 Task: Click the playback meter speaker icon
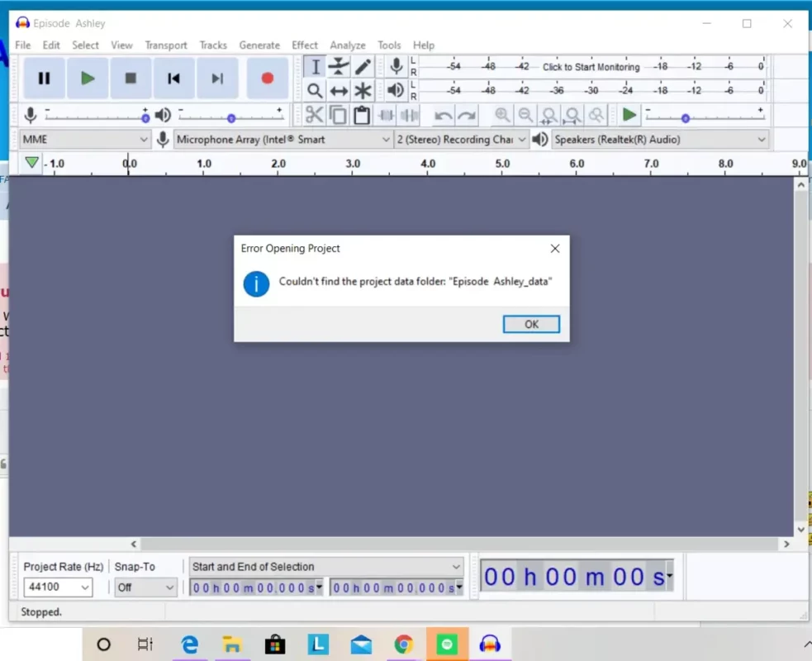coord(396,90)
